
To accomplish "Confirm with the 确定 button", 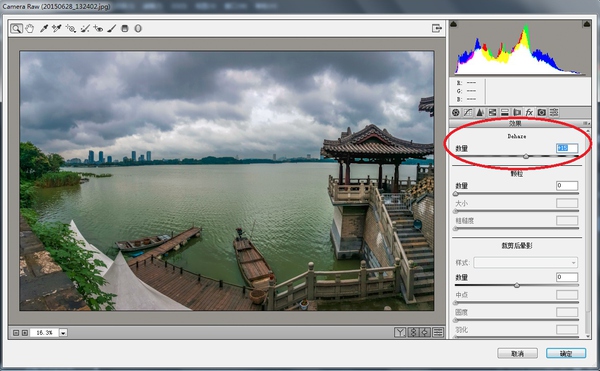I will 566,353.
